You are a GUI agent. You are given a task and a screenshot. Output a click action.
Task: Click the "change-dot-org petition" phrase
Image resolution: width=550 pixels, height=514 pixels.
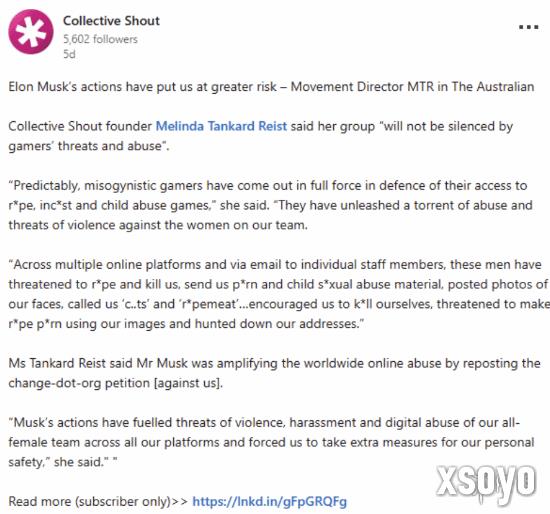pyautogui.click(x=79, y=383)
